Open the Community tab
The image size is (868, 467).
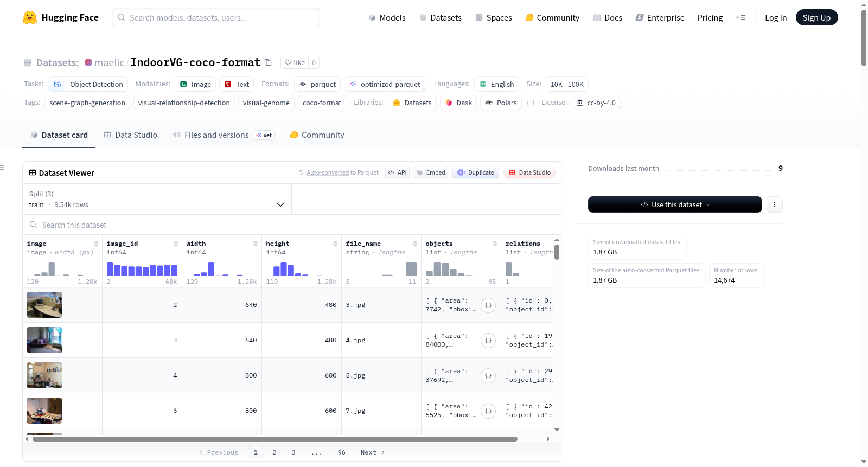point(317,135)
